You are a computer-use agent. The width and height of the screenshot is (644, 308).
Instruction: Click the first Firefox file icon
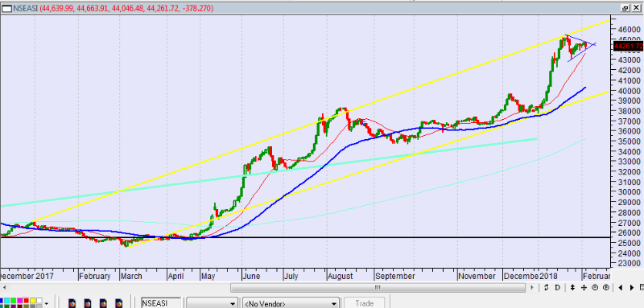pyautogui.click(x=72, y=303)
